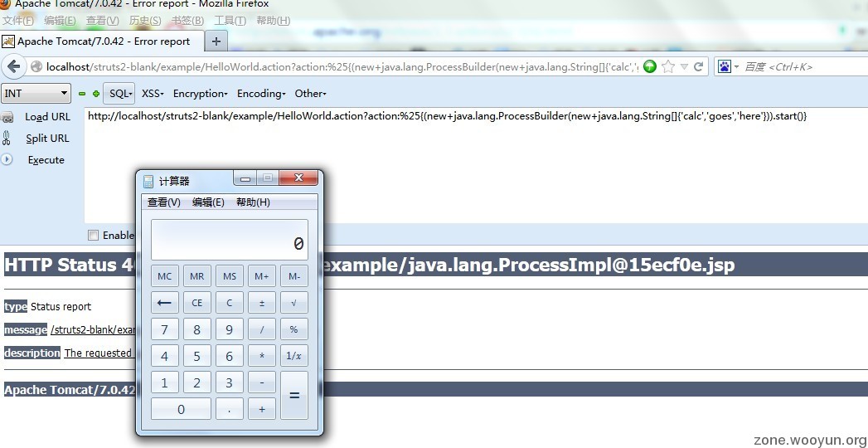Click the Split URL icon

point(7,138)
